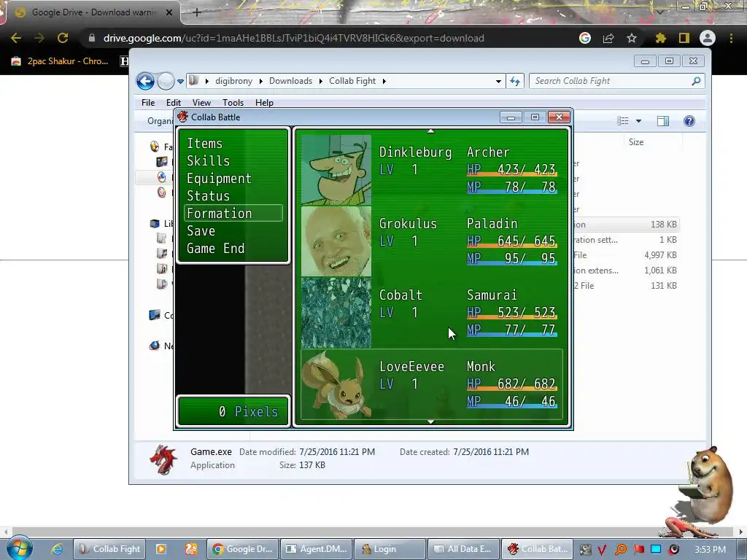Switch to the Login taskbar window
Viewport: 747px width, 560px height.
coord(390,549)
